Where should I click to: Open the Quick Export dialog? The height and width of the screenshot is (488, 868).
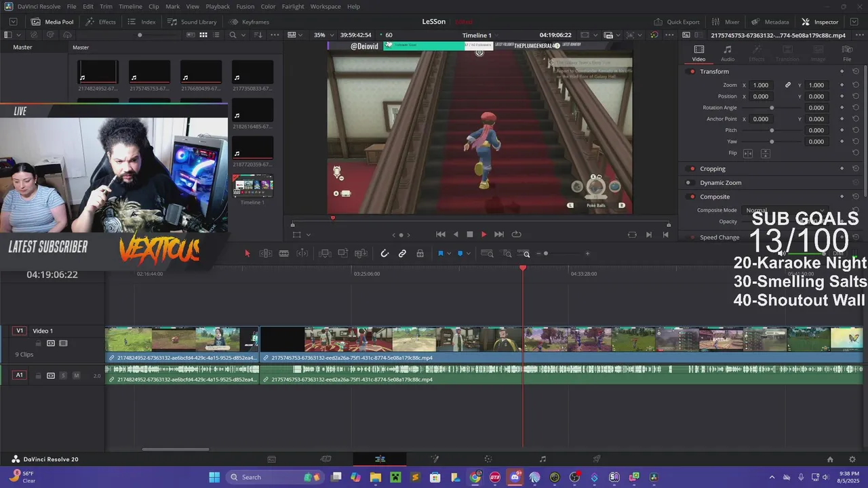676,22
